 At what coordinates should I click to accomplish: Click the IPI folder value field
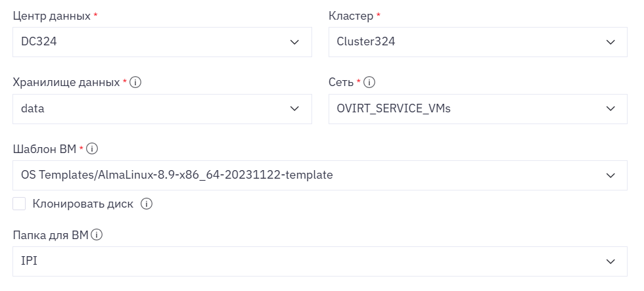pos(320,261)
